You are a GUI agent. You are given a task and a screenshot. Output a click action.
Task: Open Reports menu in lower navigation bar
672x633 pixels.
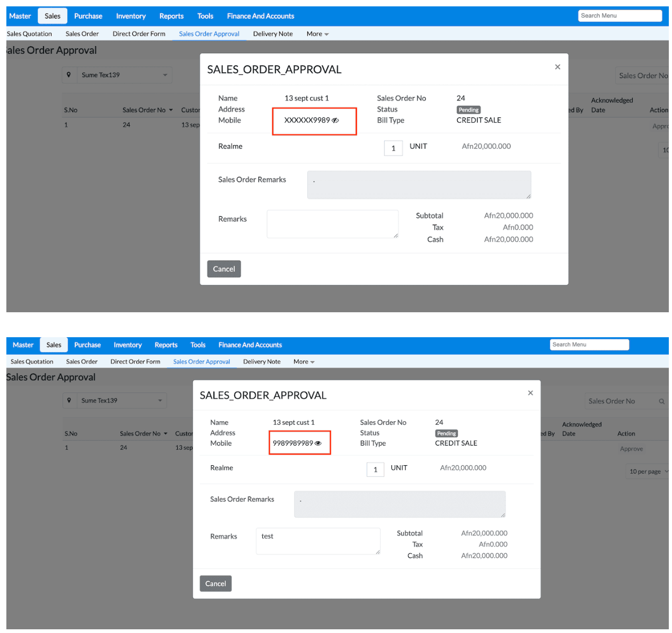pyautogui.click(x=166, y=345)
